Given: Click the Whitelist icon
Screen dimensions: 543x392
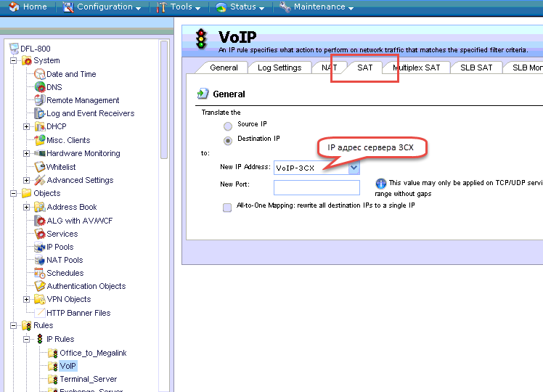Looking at the screenshot, I should (x=40, y=167).
